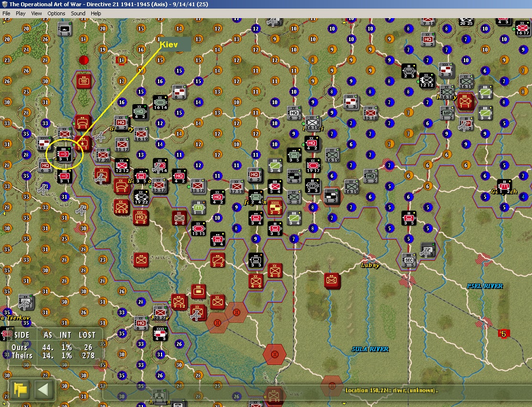Select the black armored division 16 14
Screen dimensions: 532x407
(x=160, y=103)
